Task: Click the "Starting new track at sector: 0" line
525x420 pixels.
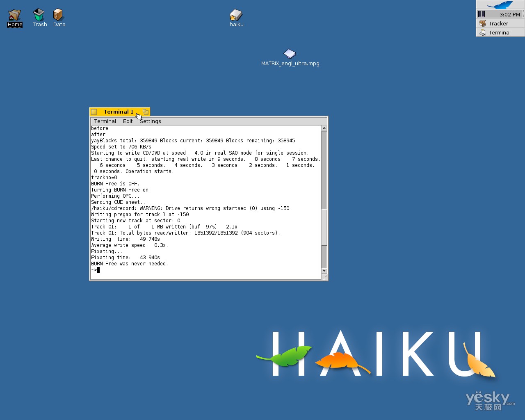Action: click(136, 221)
